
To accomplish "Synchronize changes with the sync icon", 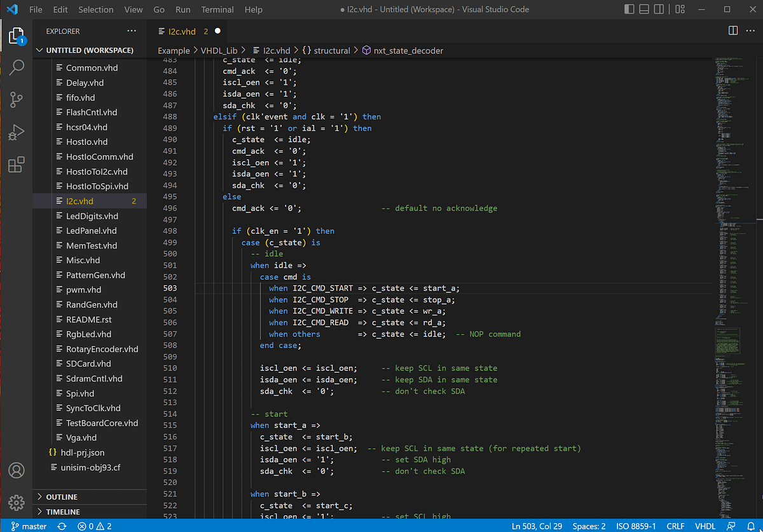I will point(61,526).
